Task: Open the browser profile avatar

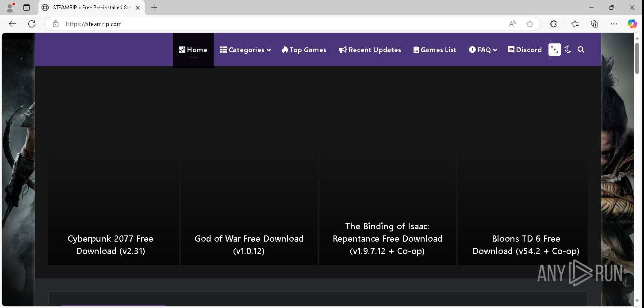Action: 10,8
